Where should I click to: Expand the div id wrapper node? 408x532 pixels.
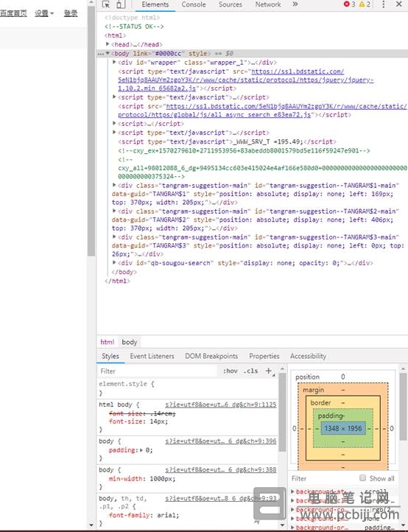114,62
